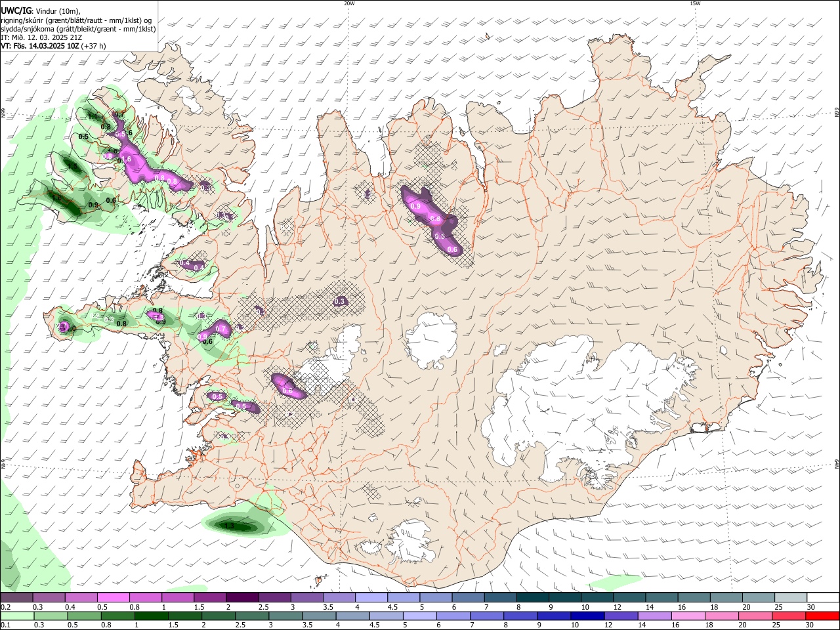Viewport: 840px width, 630px height.
Task: Click the '16' tick label on the snow legend
Action: tap(681, 607)
